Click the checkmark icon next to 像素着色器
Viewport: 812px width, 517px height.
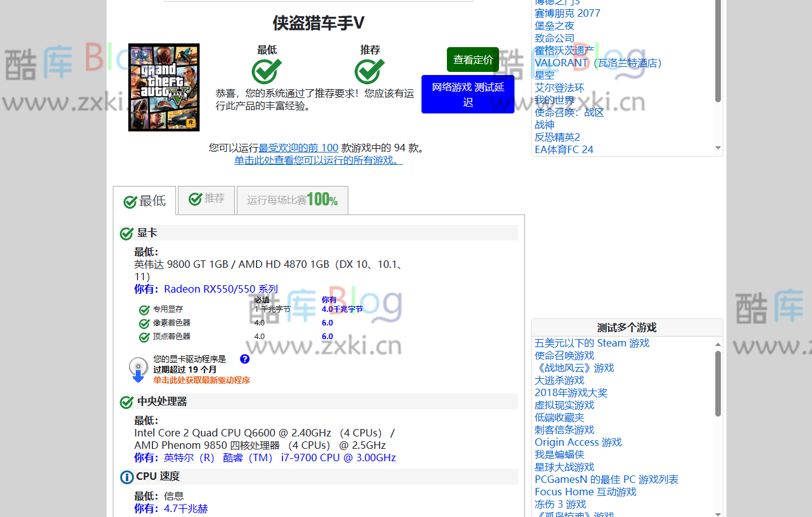click(143, 322)
